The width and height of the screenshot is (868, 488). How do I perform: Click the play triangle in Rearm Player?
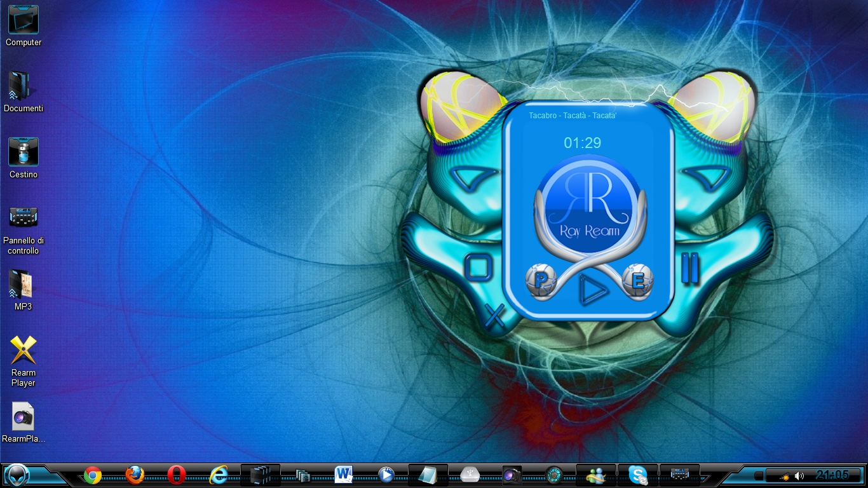click(593, 290)
